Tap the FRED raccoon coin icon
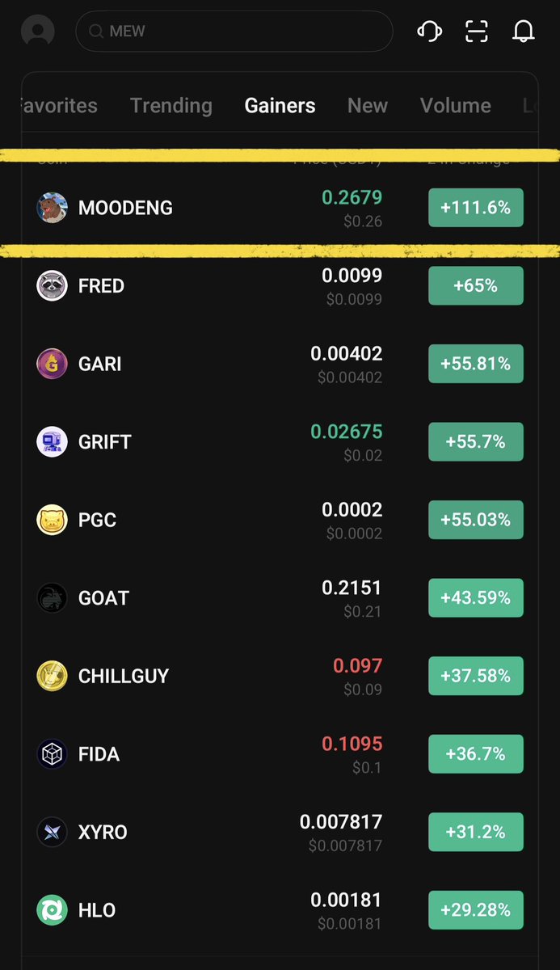The height and width of the screenshot is (970, 560). [x=53, y=285]
